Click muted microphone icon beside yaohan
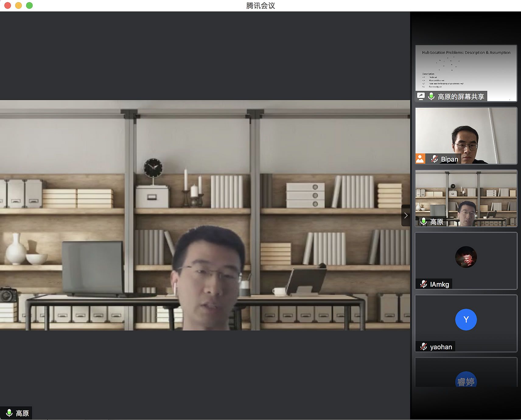The image size is (521, 420). pos(423,347)
